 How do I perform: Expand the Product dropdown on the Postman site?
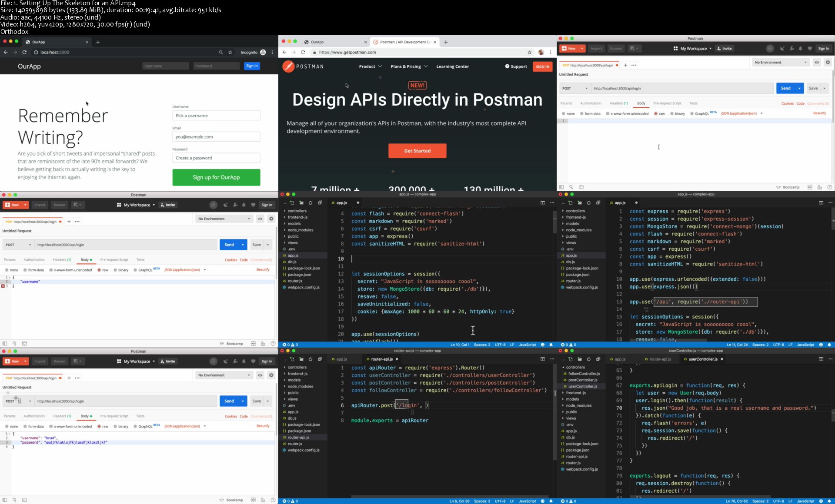point(371,66)
